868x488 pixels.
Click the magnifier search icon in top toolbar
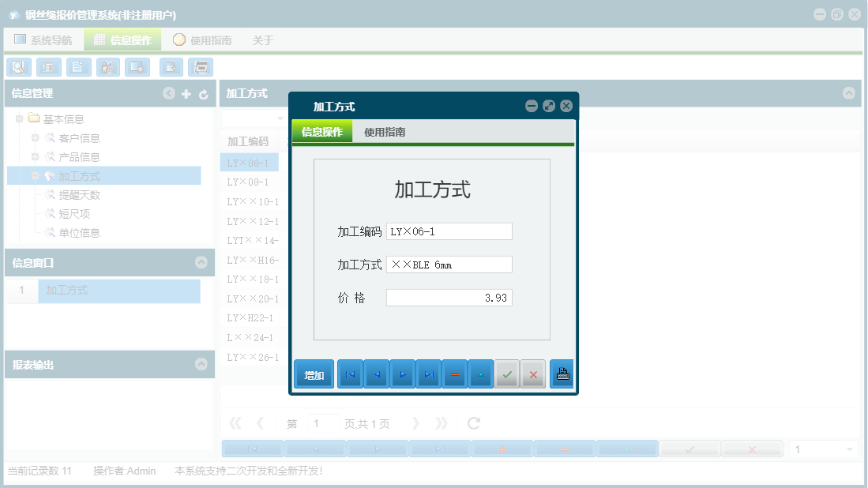pos(18,67)
